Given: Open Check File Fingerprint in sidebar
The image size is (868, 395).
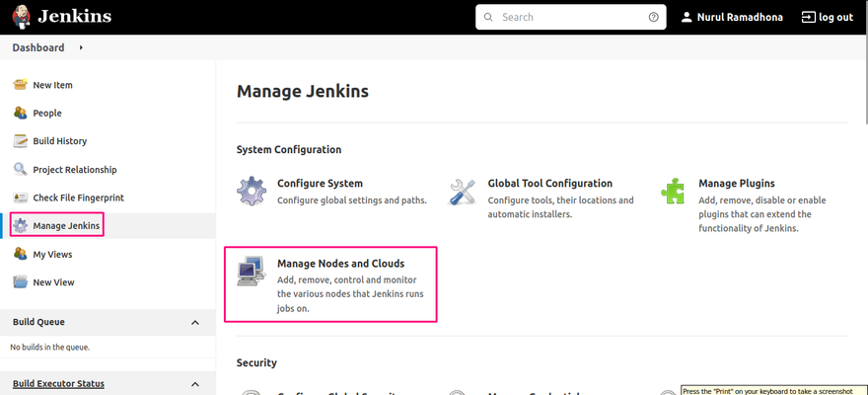Looking at the screenshot, I should (79, 197).
